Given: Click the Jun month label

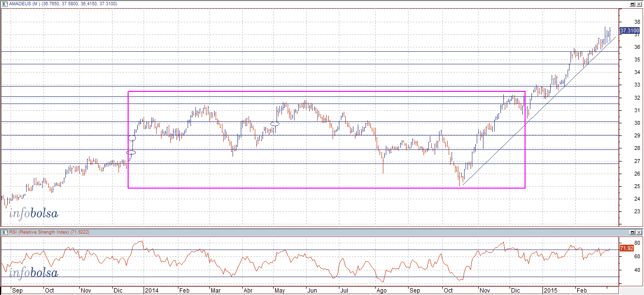Looking at the screenshot, I should pos(312,291).
